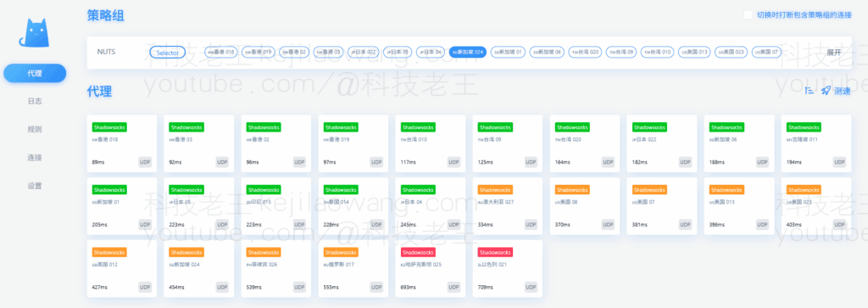The image size is (868, 308).
Task: Select the 新加坡 01 group chip
Action: click(509, 52)
